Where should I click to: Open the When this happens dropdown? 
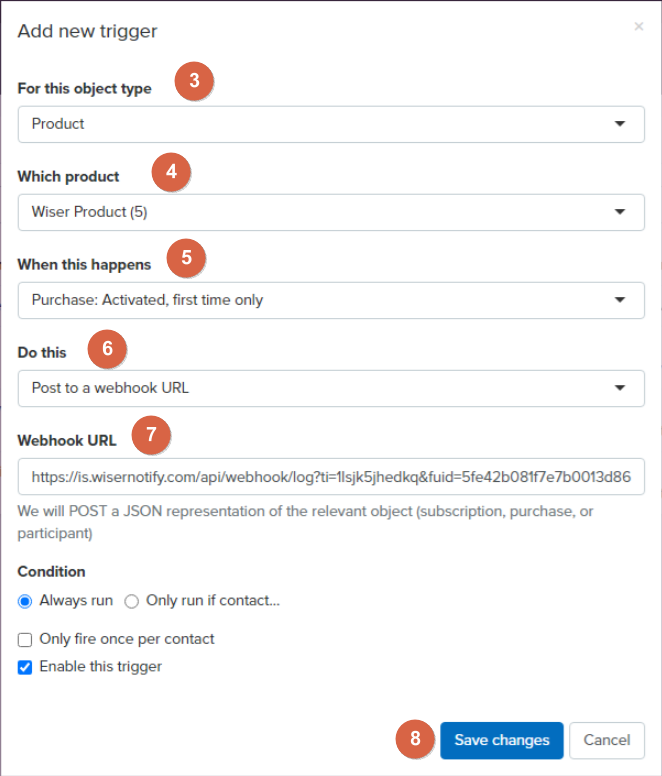(x=331, y=300)
